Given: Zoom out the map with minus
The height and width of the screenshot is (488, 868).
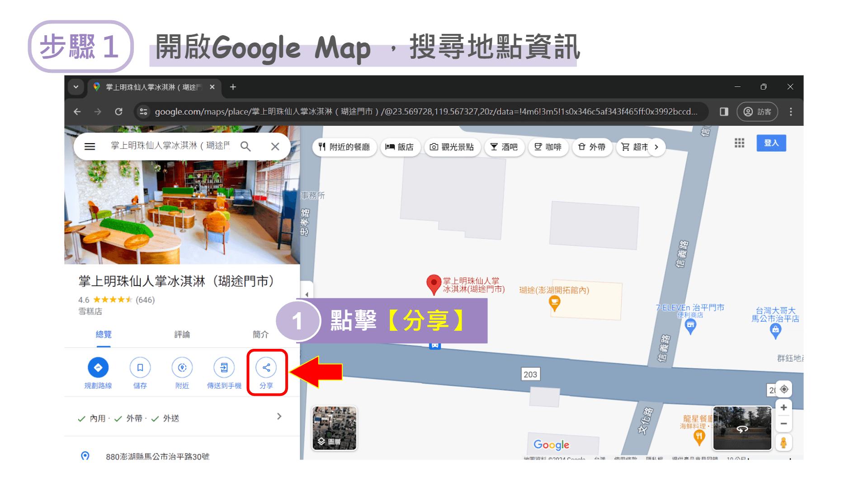Looking at the screenshot, I should point(784,424).
